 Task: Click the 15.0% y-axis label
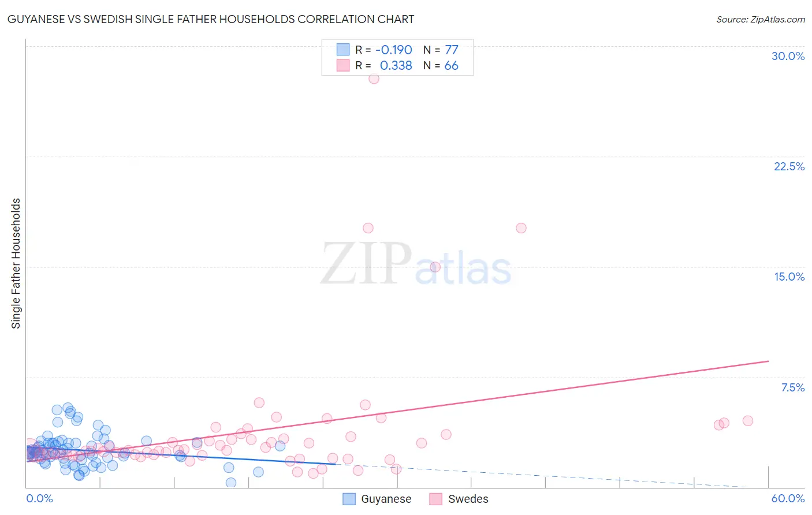[x=789, y=277]
